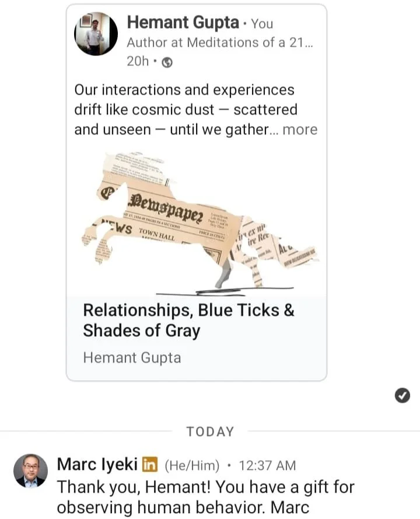Click the 12:37 AM message timestamp
Viewport: 420px width, 519px height.
[267, 465]
